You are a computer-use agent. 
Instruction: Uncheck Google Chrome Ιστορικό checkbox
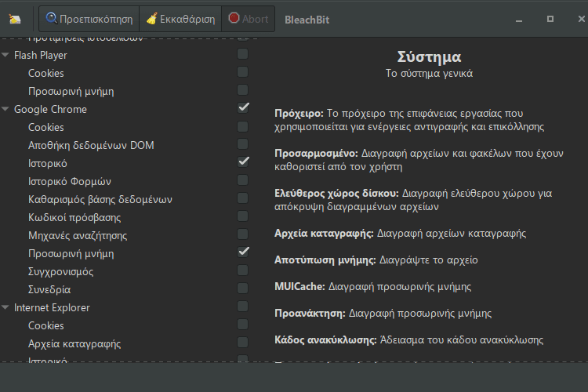coord(243,162)
